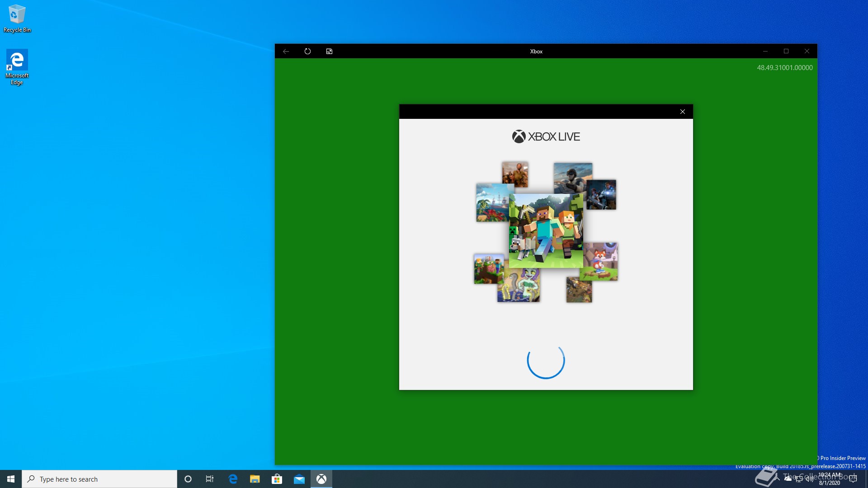The height and width of the screenshot is (488, 868).
Task: Click the red fox game thumbnail
Action: (x=601, y=262)
